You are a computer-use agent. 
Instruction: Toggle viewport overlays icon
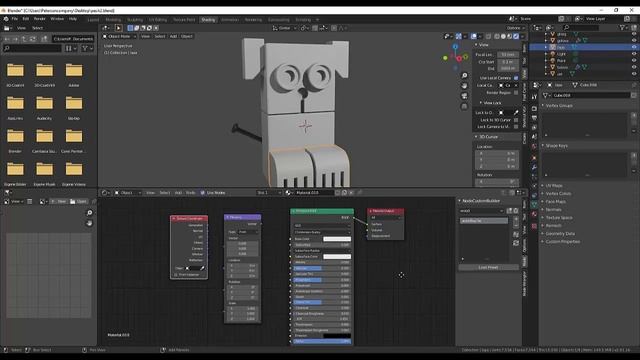click(x=473, y=36)
